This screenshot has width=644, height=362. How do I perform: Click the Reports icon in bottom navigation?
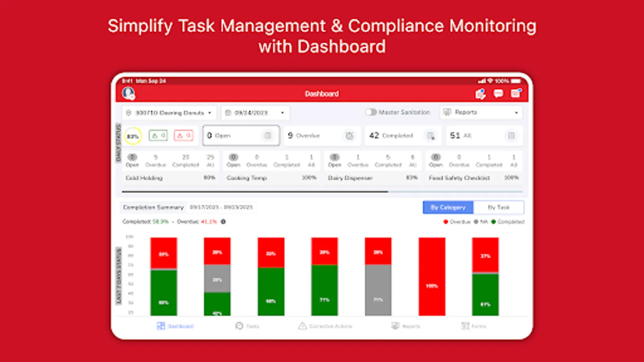pyautogui.click(x=396, y=326)
